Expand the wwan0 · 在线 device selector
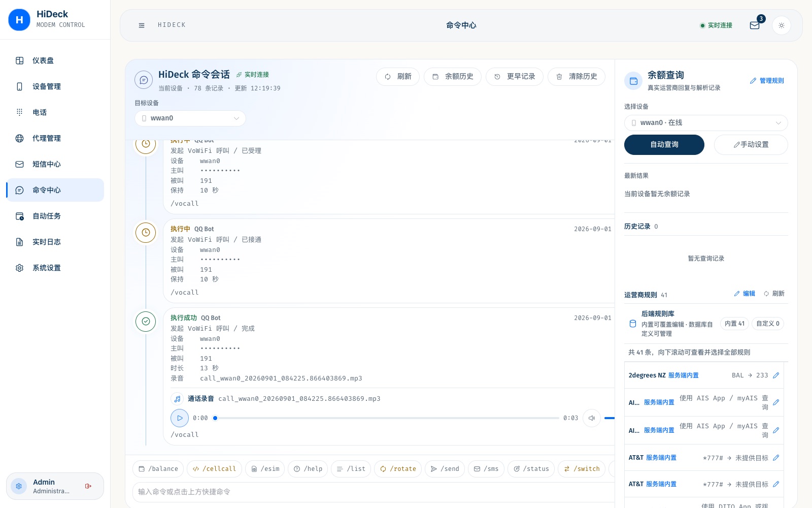812x508 pixels. [706, 123]
